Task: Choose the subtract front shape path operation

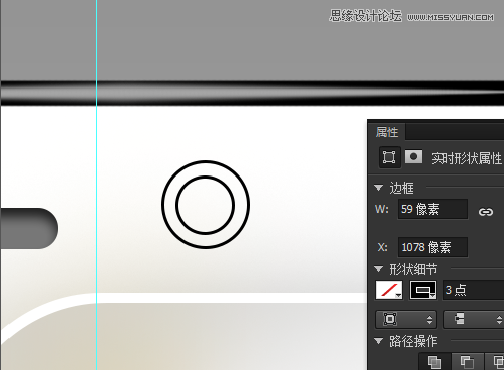Action: coord(467,362)
